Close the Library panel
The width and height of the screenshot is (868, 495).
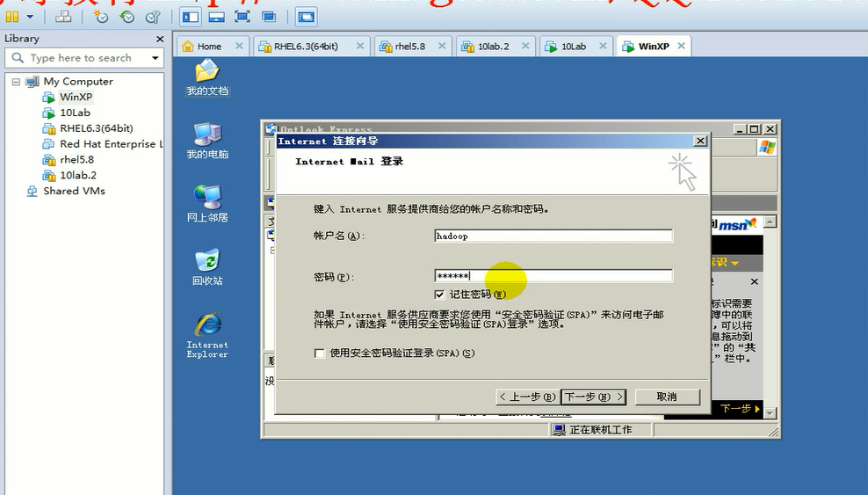160,39
